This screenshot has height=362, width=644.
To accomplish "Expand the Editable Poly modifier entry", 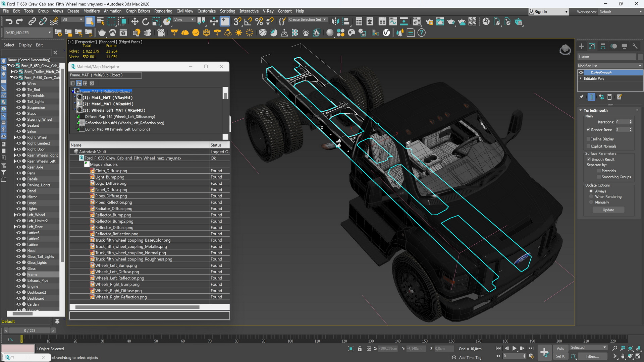I will tap(581, 78).
